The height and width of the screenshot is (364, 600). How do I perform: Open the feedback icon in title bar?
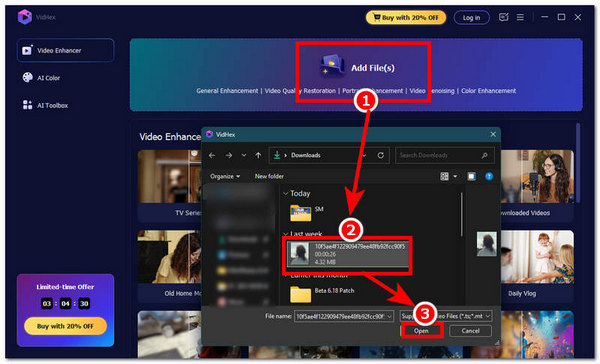click(x=504, y=17)
